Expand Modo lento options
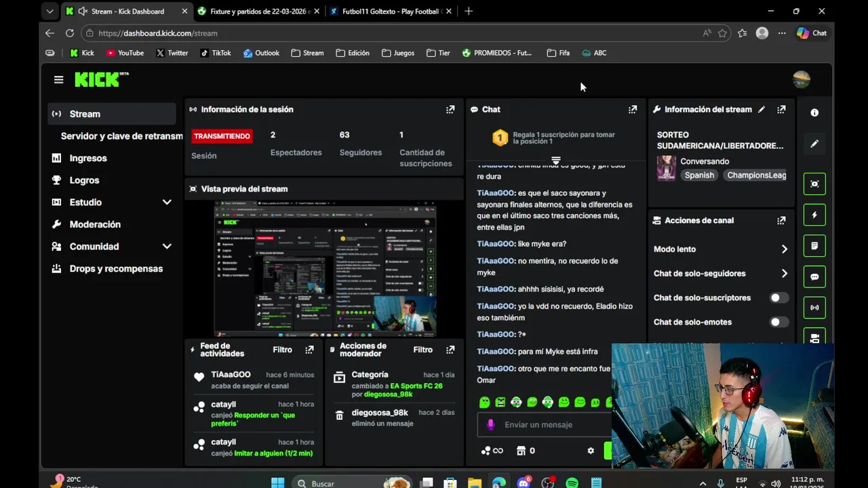The width and height of the screenshot is (868, 488). (x=784, y=249)
